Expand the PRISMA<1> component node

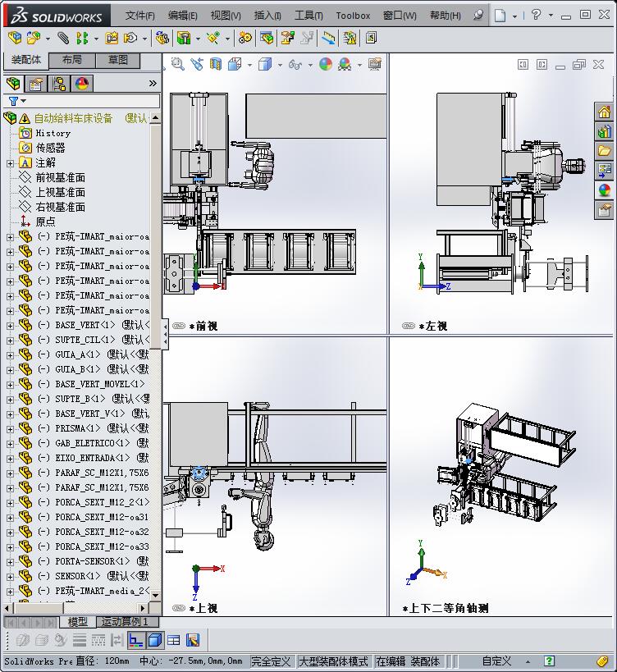(x=11, y=429)
